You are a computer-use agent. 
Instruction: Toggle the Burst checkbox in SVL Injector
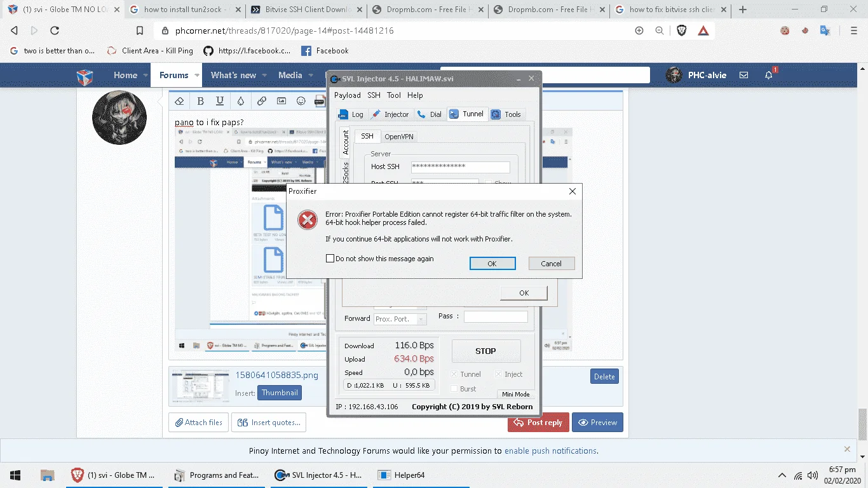454,389
